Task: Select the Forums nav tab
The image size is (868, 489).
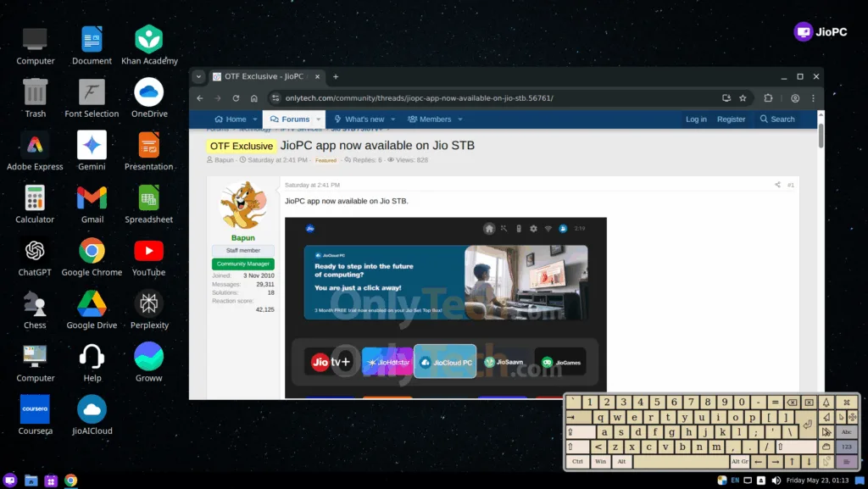Action: point(290,119)
